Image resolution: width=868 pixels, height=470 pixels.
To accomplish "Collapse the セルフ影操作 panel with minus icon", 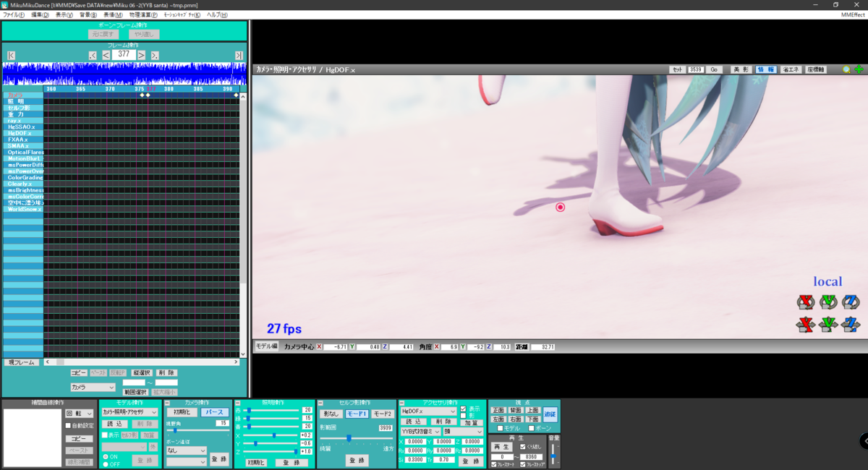I will (320, 403).
